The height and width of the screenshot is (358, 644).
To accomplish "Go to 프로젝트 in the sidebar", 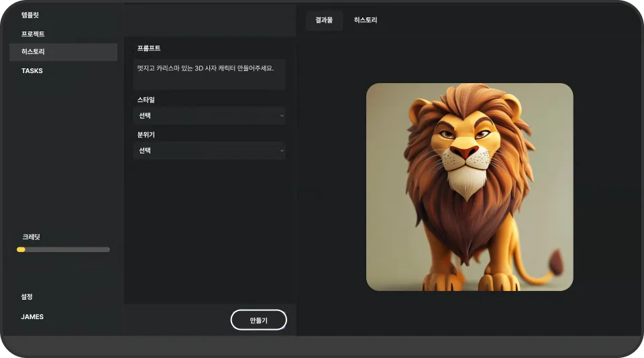I will pyautogui.click(x=33, y=34).
